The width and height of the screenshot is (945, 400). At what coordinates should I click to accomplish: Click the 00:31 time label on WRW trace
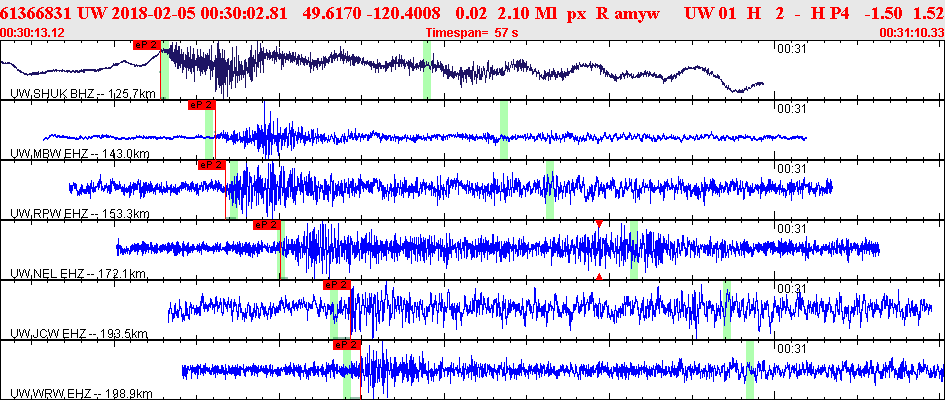[x=791, y=349]
